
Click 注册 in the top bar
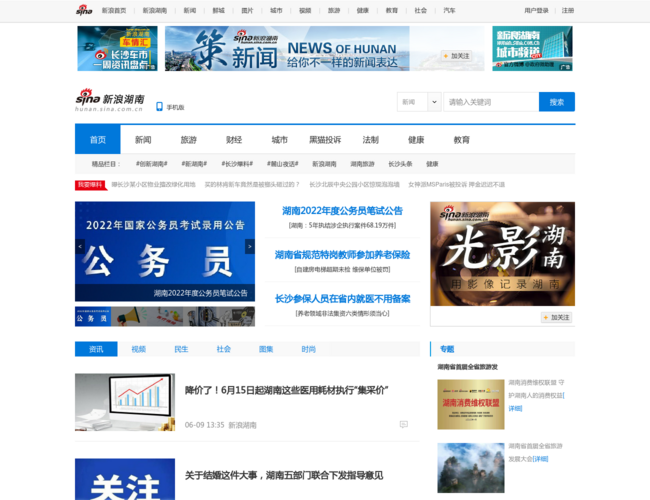(568, 10)
